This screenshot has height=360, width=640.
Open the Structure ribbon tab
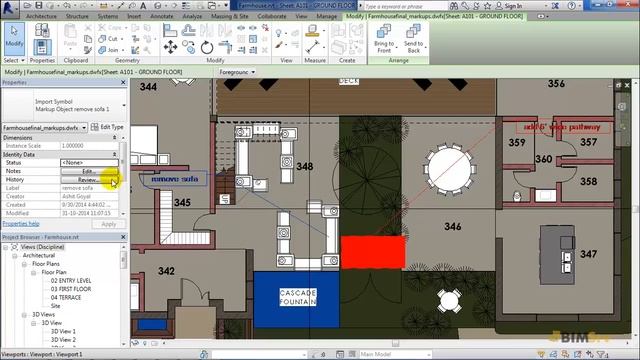click(77, 16)
